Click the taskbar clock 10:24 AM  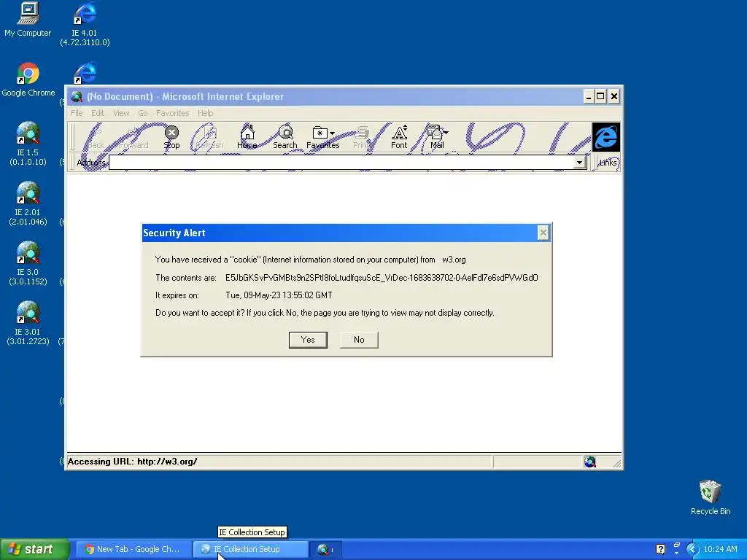point(720,549)
